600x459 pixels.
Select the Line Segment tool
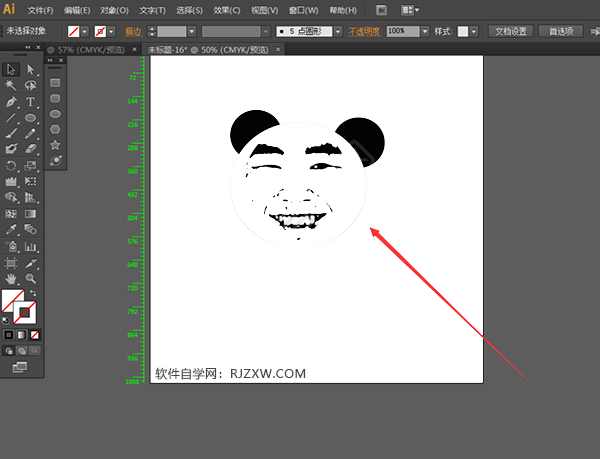coord(11,117)
